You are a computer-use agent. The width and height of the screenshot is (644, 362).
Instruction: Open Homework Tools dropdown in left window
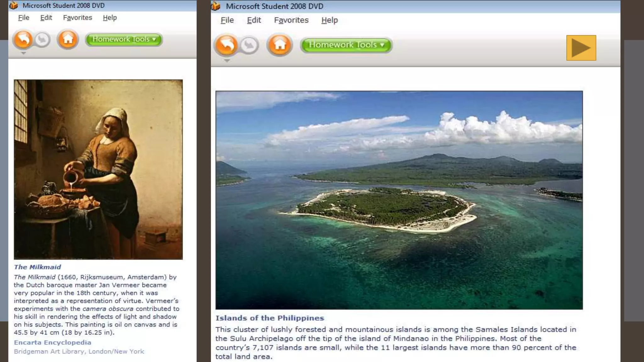(x=124, y=39)
